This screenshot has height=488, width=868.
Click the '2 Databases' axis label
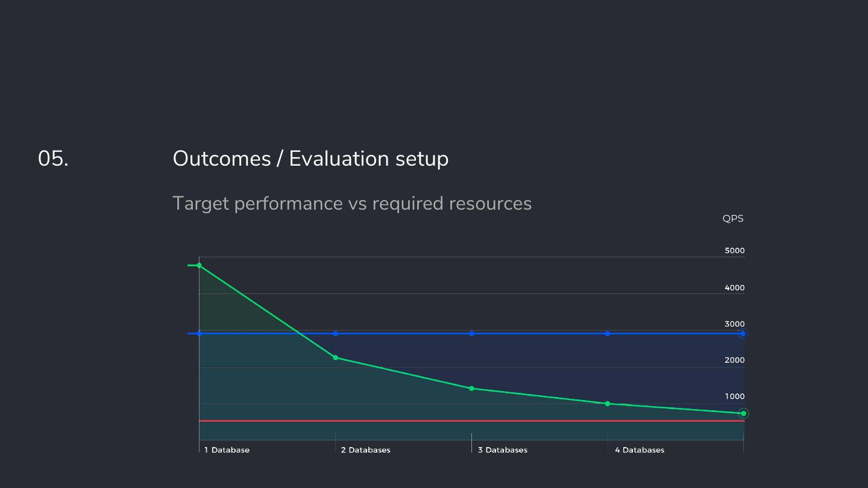click(x=365, y=450)
